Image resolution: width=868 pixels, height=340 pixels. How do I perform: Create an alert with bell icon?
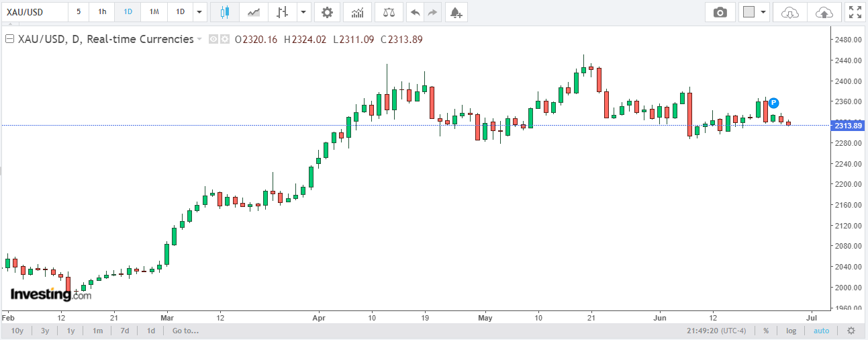click(x=456, y=12)
